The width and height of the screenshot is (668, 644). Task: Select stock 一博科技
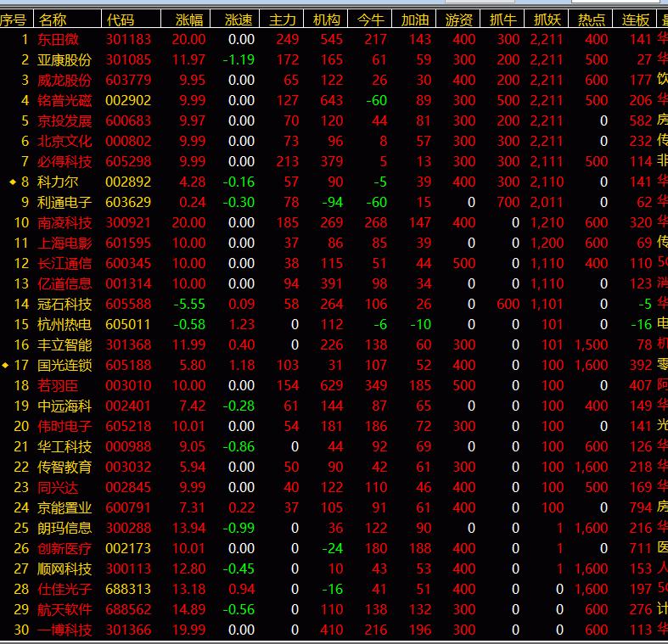tap(65, 630)
